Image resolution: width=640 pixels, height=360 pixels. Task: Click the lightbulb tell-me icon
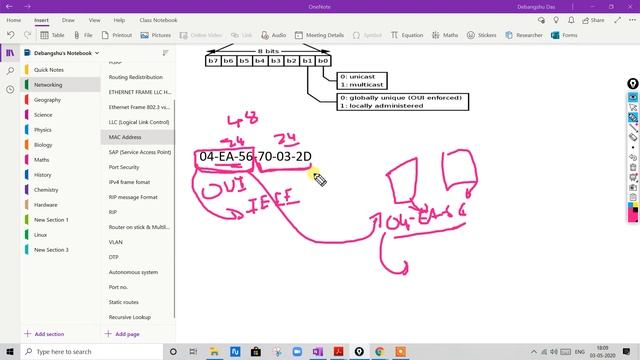[x=556, y=20]
